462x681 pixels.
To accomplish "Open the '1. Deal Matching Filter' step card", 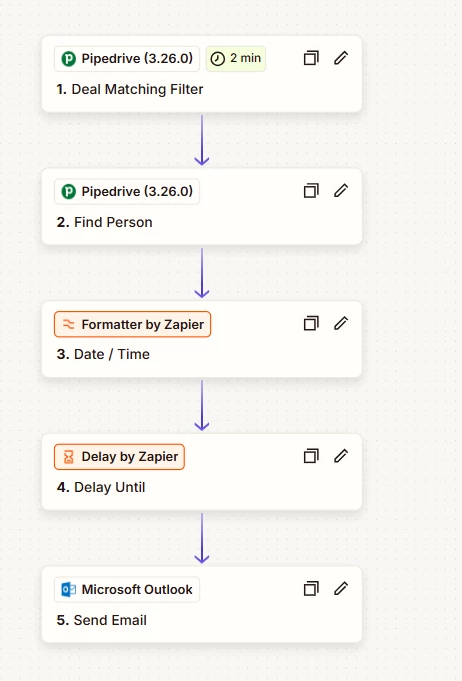I will pyautogui.click(x=201, y=74).
